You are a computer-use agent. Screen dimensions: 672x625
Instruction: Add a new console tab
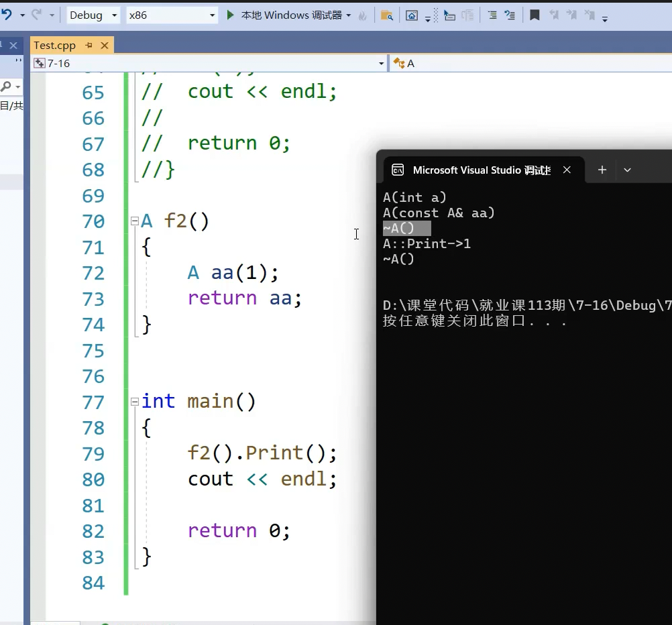[x=602, y=170]
